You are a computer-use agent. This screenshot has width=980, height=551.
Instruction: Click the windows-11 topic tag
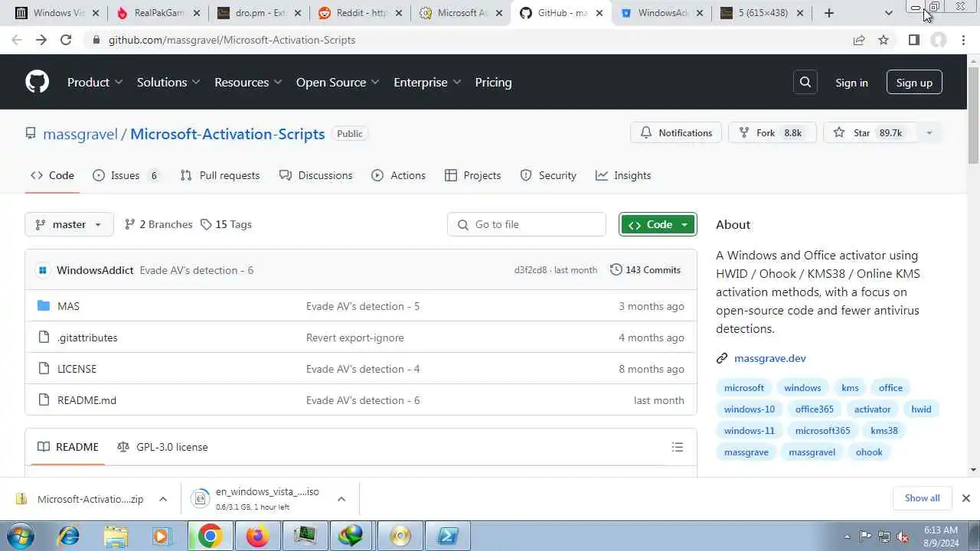click(750, 430)
